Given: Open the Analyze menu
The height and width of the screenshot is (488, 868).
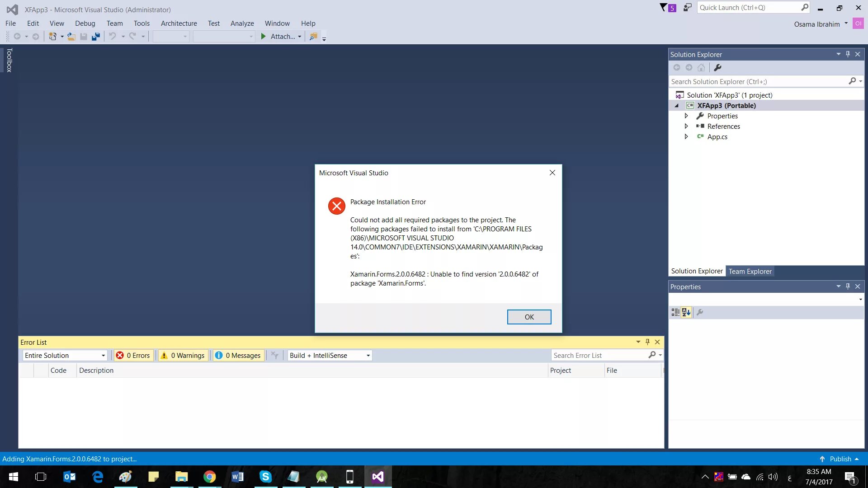Looking at the screenshot, I should [242, 23].
